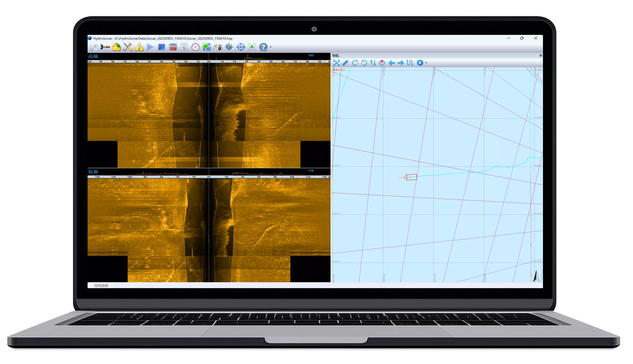Click the green and blue window swap icon
633x364 pixels.
pos(207,47)
